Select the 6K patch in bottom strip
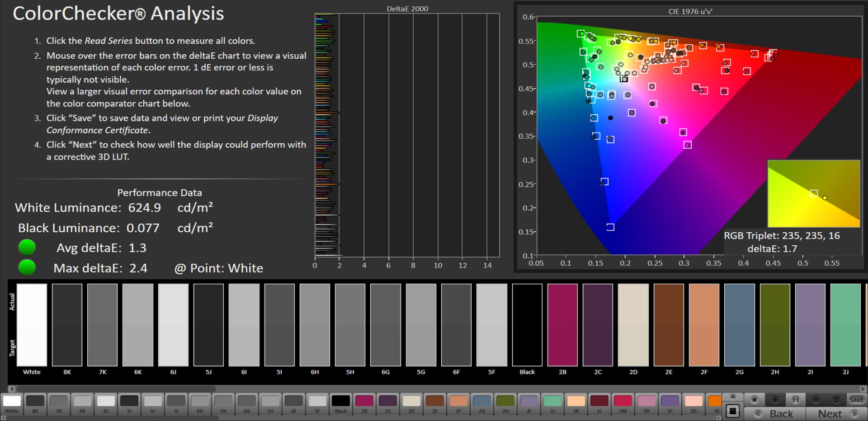Image resolution: width=868 pixels, height=421 pixels. (82, 404)
